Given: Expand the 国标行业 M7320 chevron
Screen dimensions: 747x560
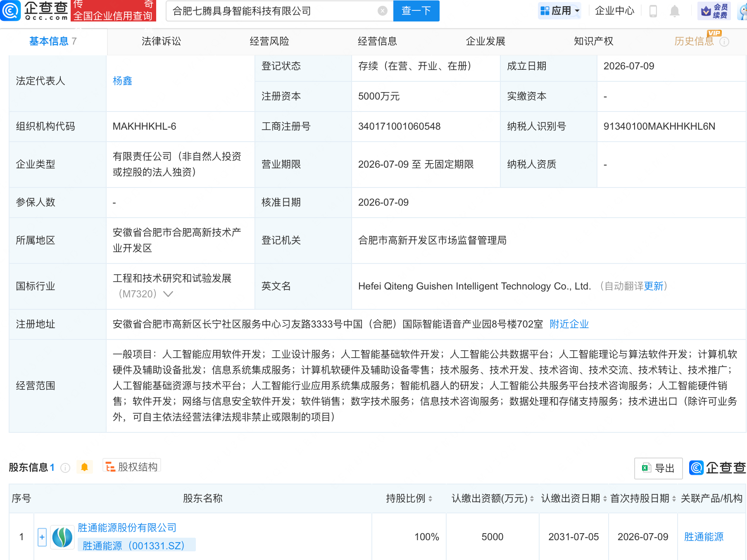Looking at the screenshot, I should (x=168, y=294).
